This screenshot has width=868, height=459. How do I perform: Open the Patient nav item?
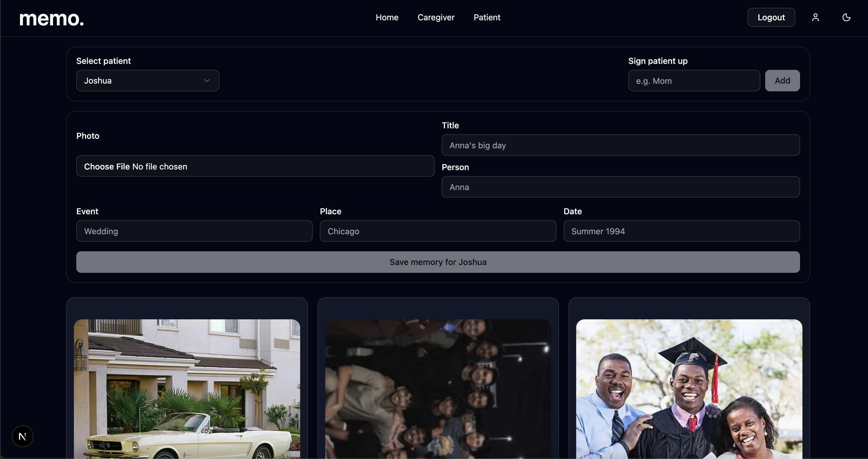click(x=486, y=17)
